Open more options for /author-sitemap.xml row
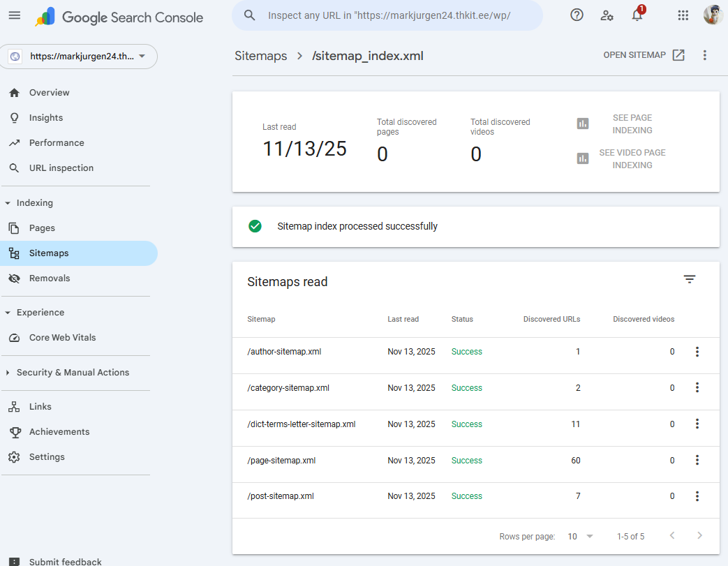Image resolution: width=728 pixels, height=566 pixels. (x=697, y=352)
